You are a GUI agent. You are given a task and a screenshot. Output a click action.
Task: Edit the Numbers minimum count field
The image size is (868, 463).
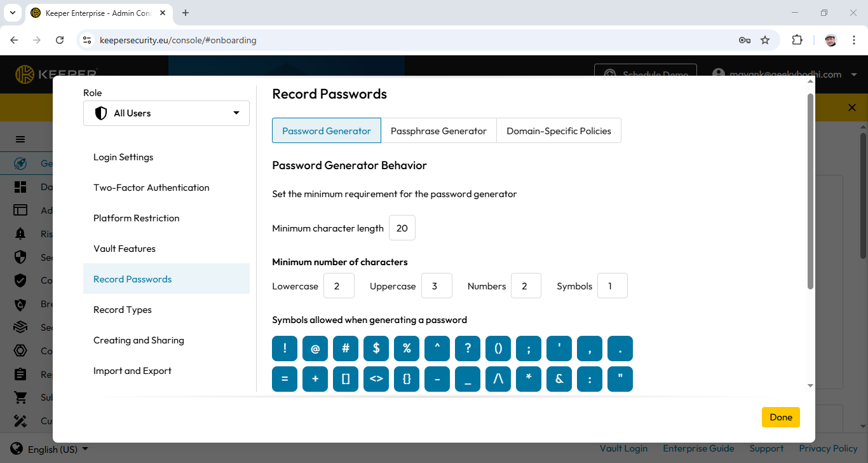tap(526, 286)
